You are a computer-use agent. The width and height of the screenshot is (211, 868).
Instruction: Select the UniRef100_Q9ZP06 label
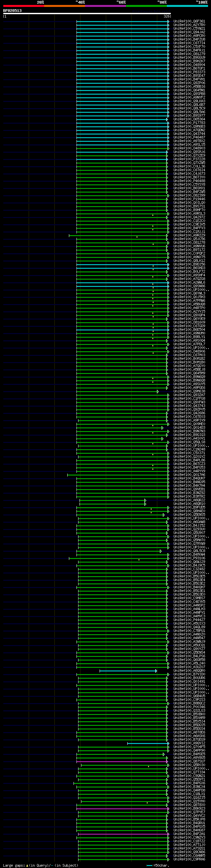pyautogui.click(x=189, y=83)
